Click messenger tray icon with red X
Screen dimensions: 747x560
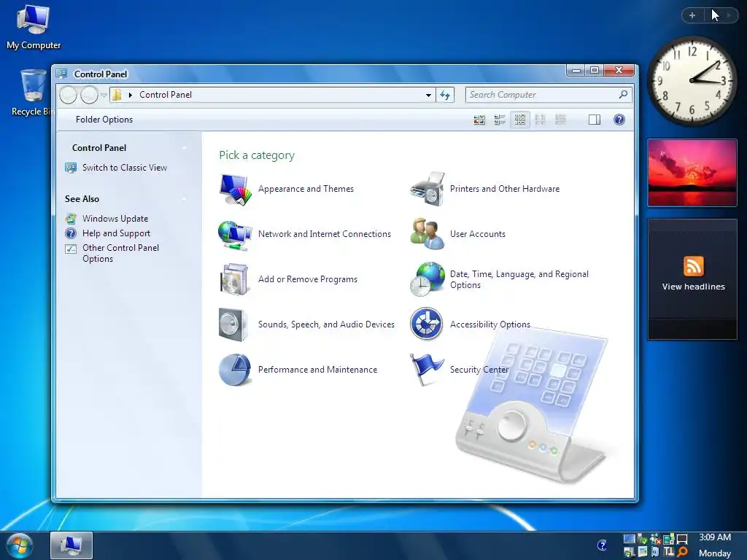coord(656,540)
